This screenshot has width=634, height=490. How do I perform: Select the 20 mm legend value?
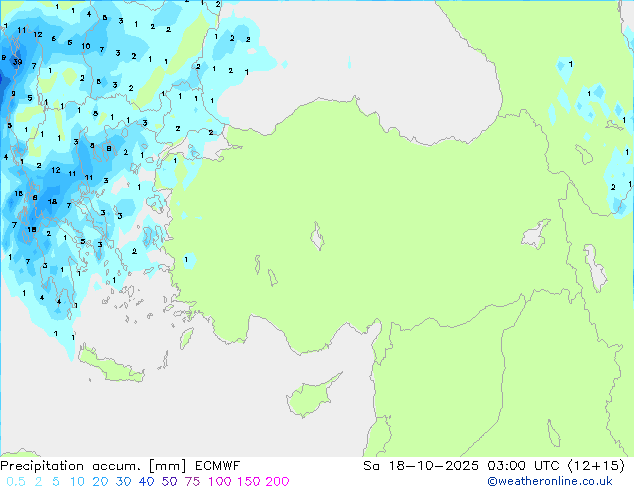pos(100,482)
